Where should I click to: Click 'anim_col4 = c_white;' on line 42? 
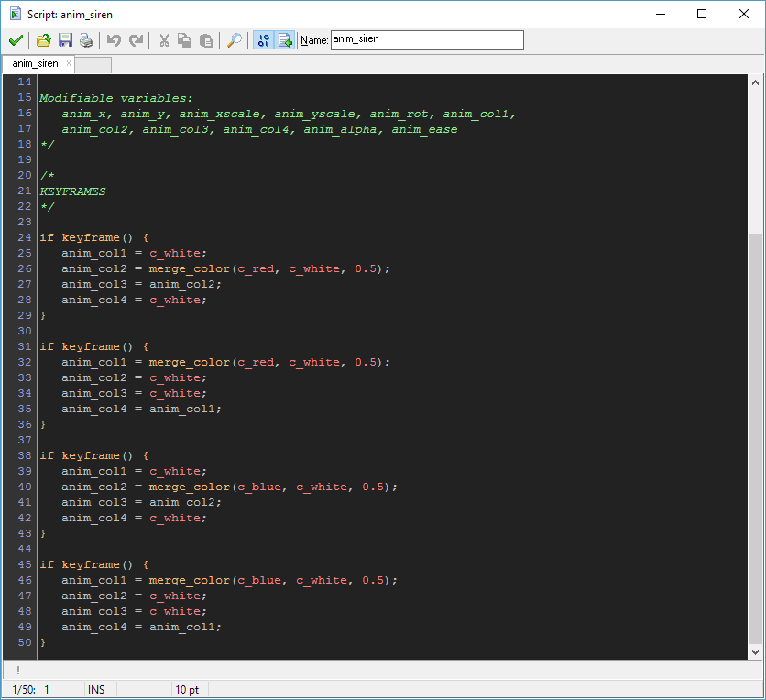(134, 519)
